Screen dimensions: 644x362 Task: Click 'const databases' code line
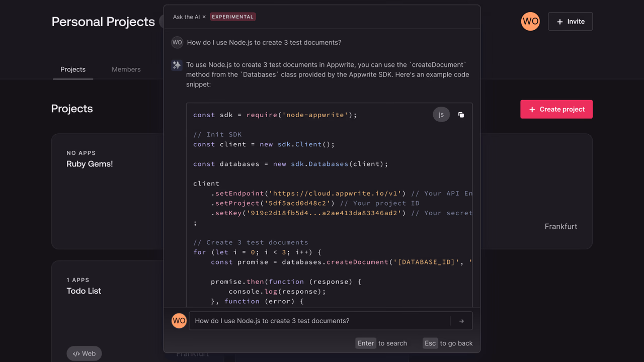click(x=291, y=164)
